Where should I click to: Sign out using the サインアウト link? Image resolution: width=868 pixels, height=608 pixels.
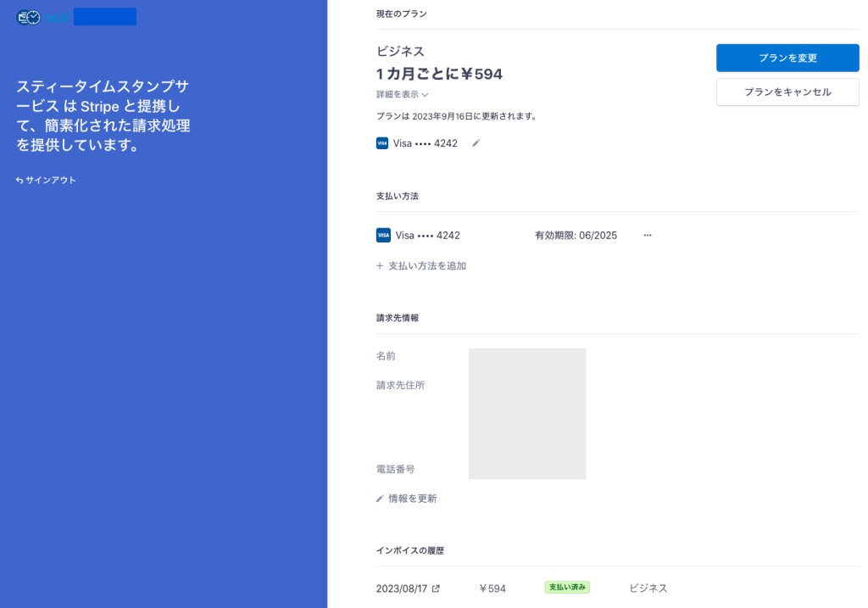[x=46, y=180]
